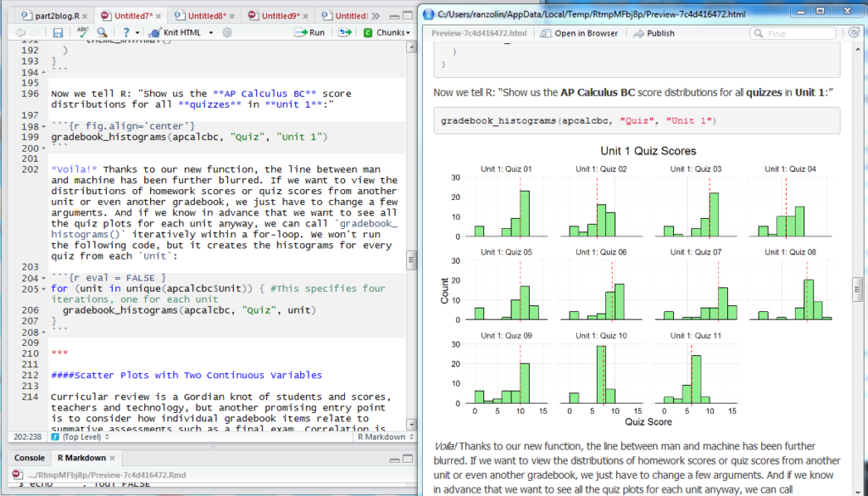Open Find/Replace with the magnifying glass icon
Image resolution: width=868 pixels, height=496 pixels.
(101, 32)
